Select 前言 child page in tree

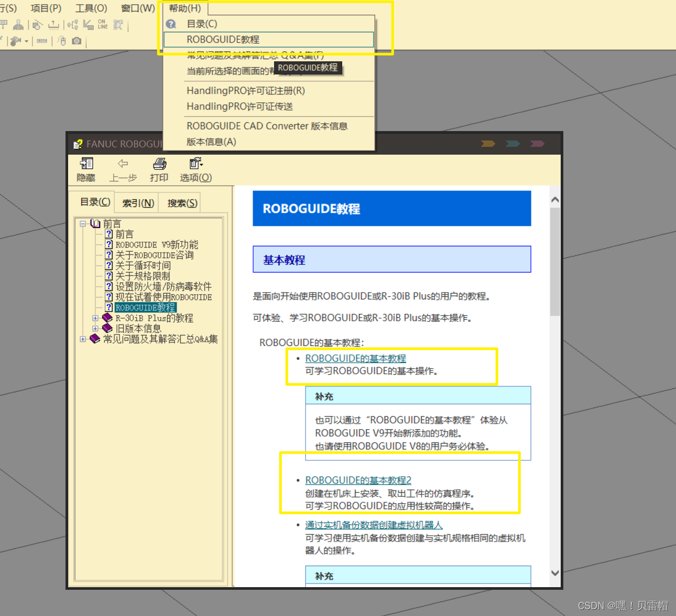tap(125, 234)
